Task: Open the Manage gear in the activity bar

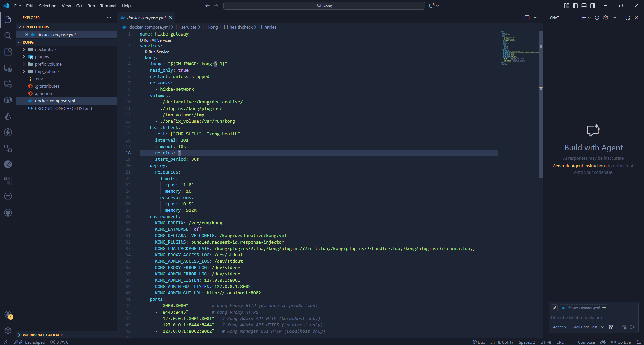Action: coord(8,330)
